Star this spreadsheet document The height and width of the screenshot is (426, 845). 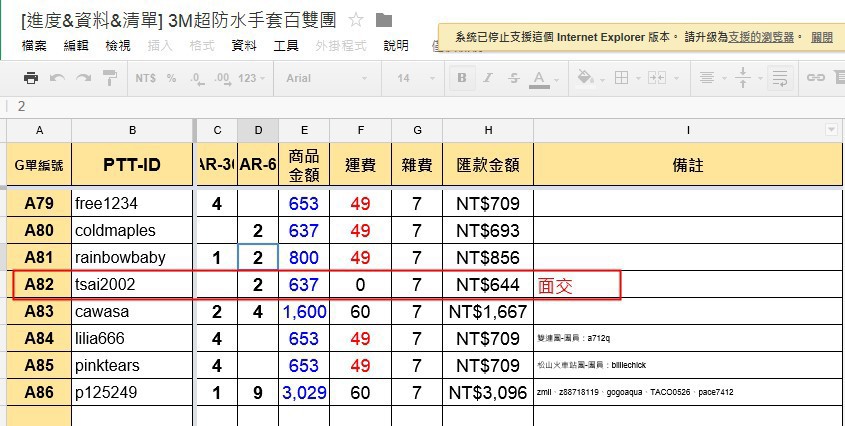click(356, 21)
